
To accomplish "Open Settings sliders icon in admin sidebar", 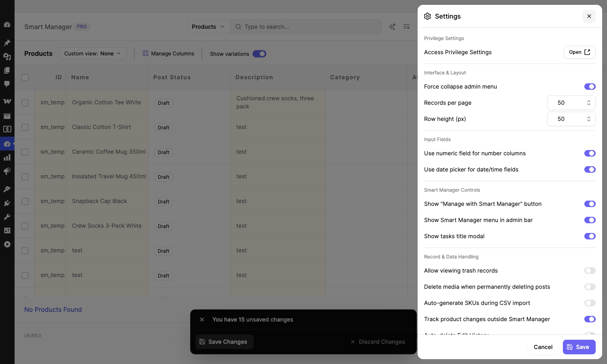I will coord(7,231).
